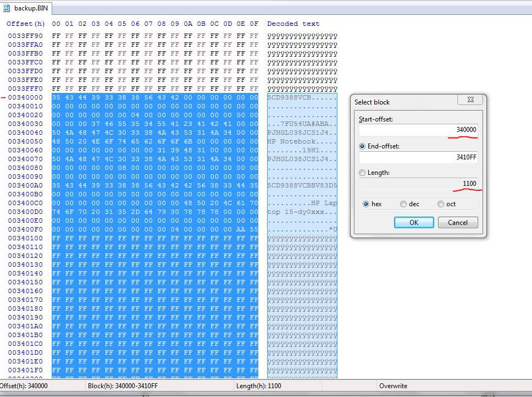This screenshot has width=532, height=397.
Task: Select the Length radio button
Action: point(362,173)
